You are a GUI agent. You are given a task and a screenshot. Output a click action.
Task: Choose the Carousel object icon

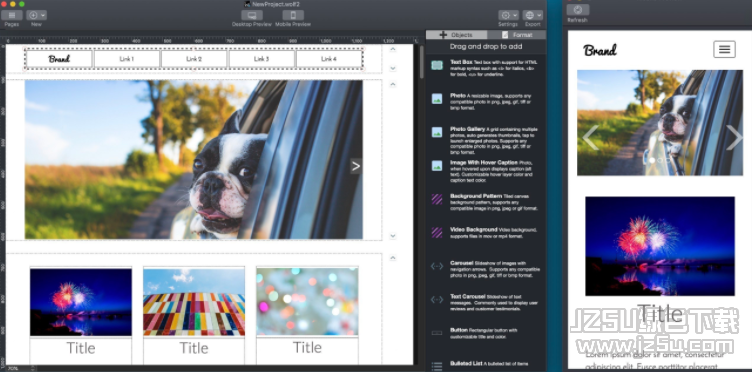point(437,266)
